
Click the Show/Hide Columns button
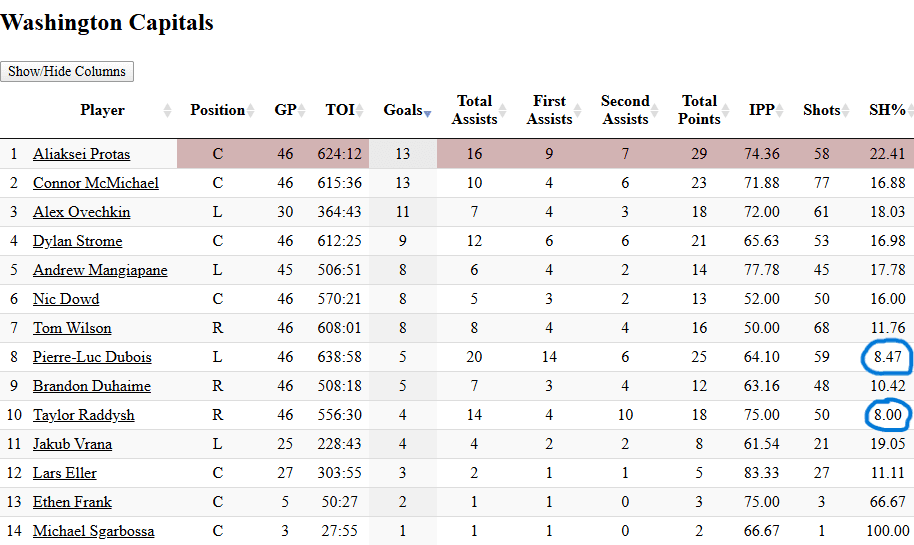tap(67, 72)
